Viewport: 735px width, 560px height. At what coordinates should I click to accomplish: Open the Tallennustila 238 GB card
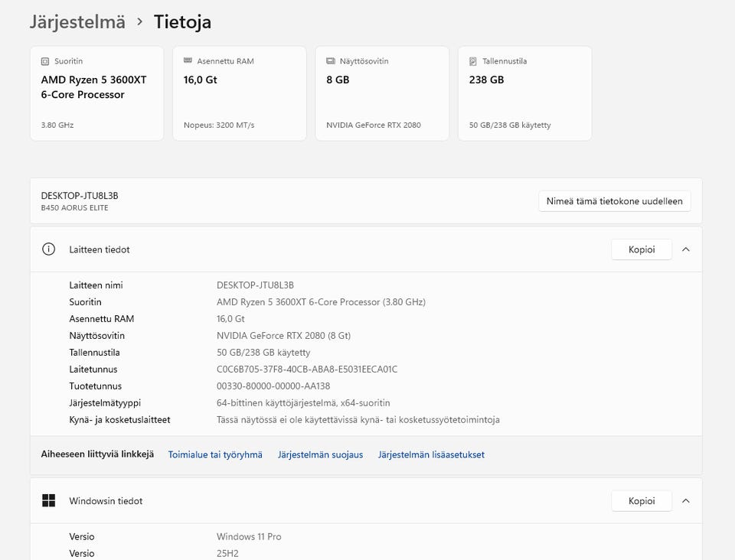point(525,93)
